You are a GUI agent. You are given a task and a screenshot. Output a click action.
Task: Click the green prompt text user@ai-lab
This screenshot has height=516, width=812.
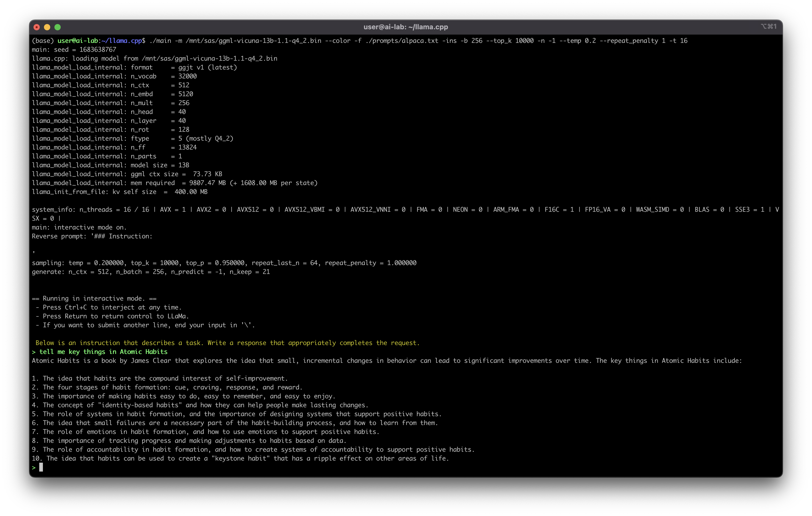click(x=78, y=41)
